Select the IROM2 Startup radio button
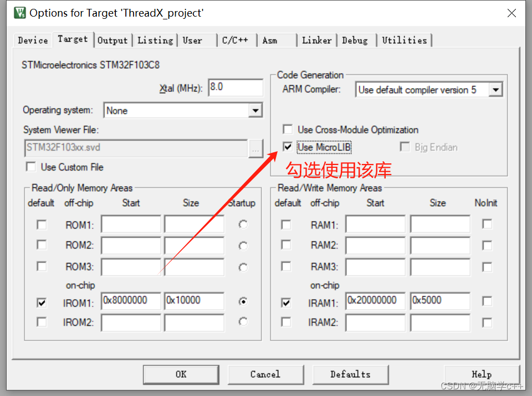 (x=243, y=321)
